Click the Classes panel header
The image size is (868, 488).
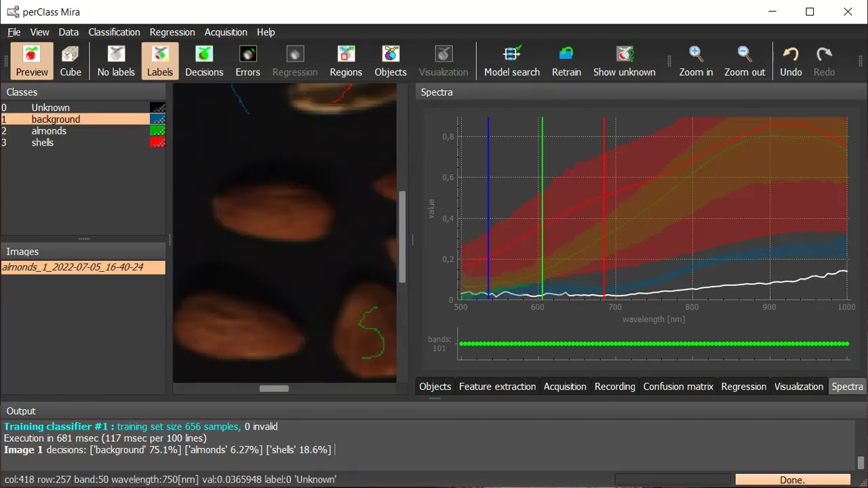pyautogui.click(x=83, y=92)
